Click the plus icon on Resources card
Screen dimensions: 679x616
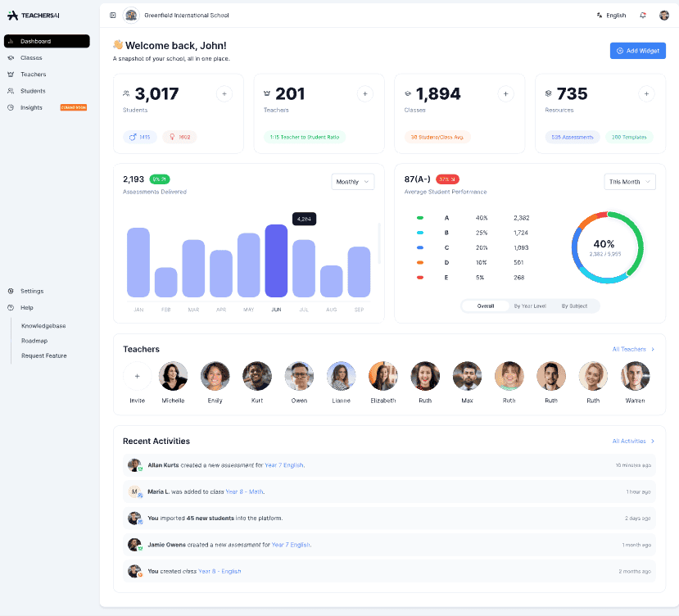[646, 94]
